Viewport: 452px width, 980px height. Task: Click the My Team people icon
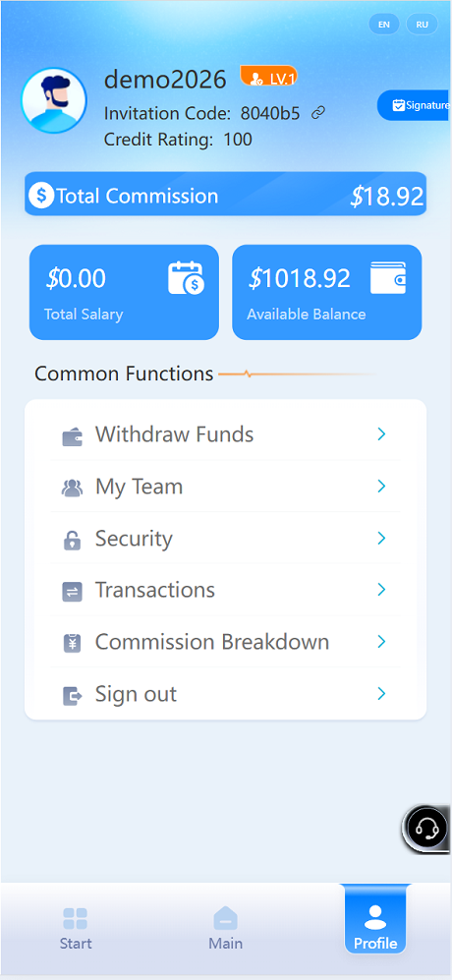pyautogui.click(x=72, y=488)
